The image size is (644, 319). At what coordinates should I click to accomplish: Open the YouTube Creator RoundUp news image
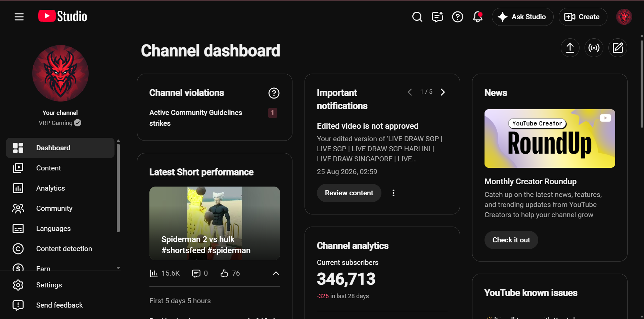pos(550,138)
